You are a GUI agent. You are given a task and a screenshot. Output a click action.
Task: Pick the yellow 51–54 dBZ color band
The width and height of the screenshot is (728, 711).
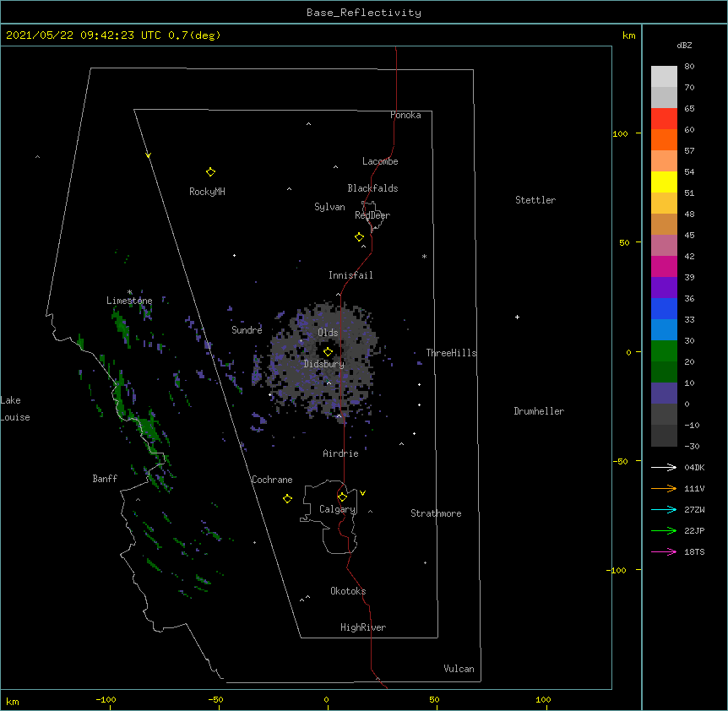pyautogui.click(x=664, y=182)
